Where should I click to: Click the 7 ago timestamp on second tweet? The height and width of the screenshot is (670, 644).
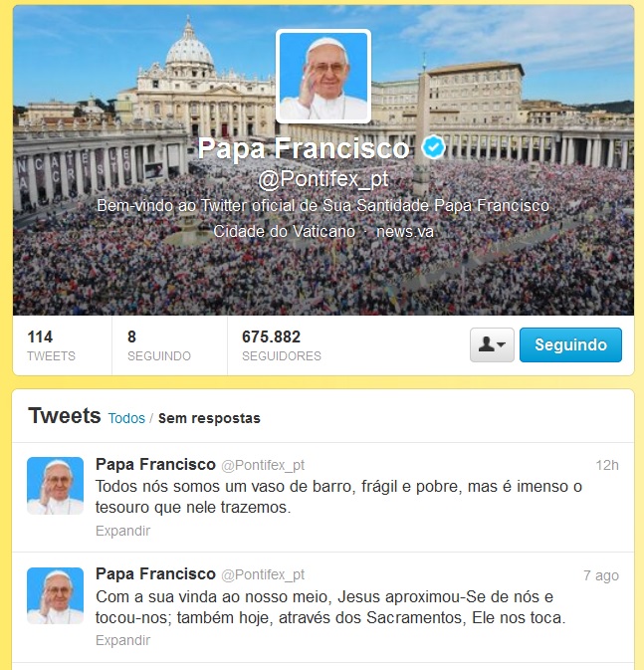click(601, 575)
